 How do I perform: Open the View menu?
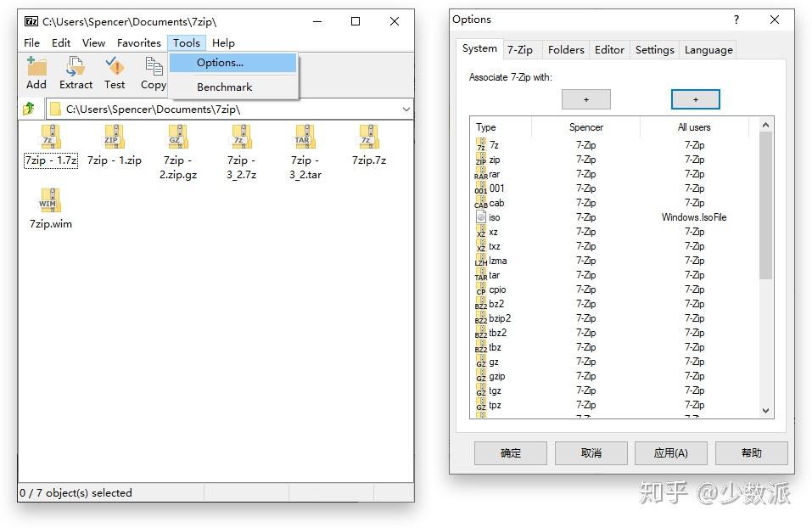(x=93, y=43)
